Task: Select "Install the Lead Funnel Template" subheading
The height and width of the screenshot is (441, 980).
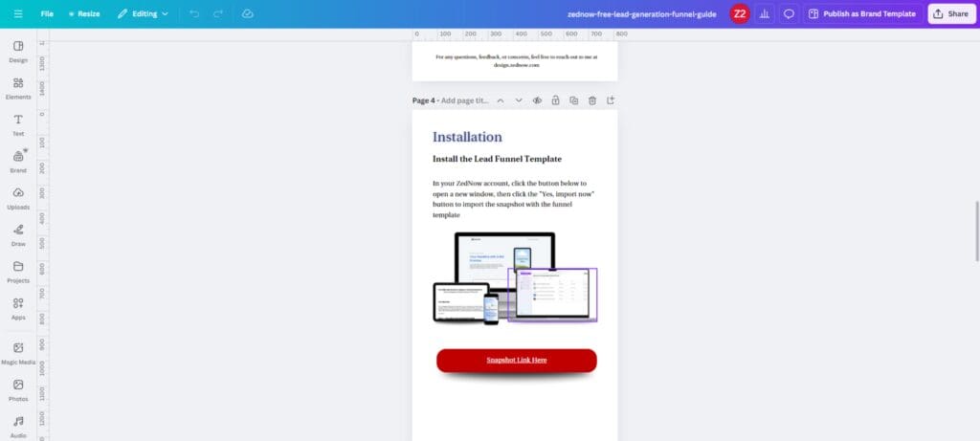Action: pos(497,159)
